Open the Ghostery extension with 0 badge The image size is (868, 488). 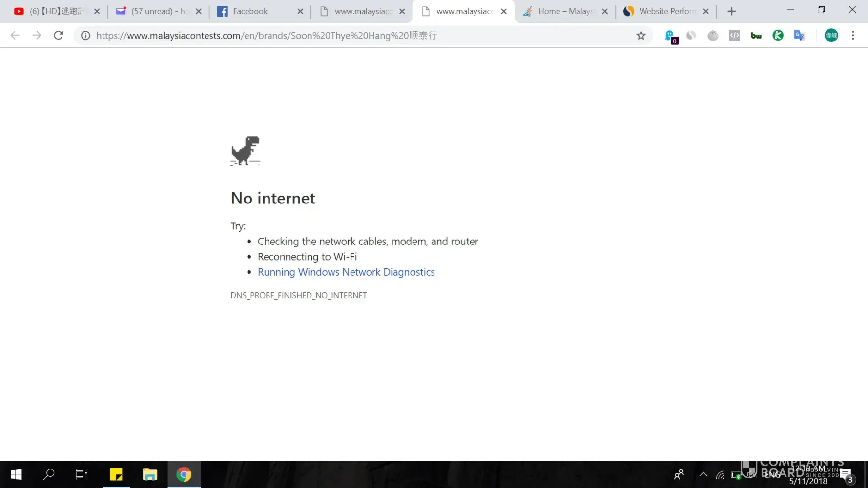point(671,36)
